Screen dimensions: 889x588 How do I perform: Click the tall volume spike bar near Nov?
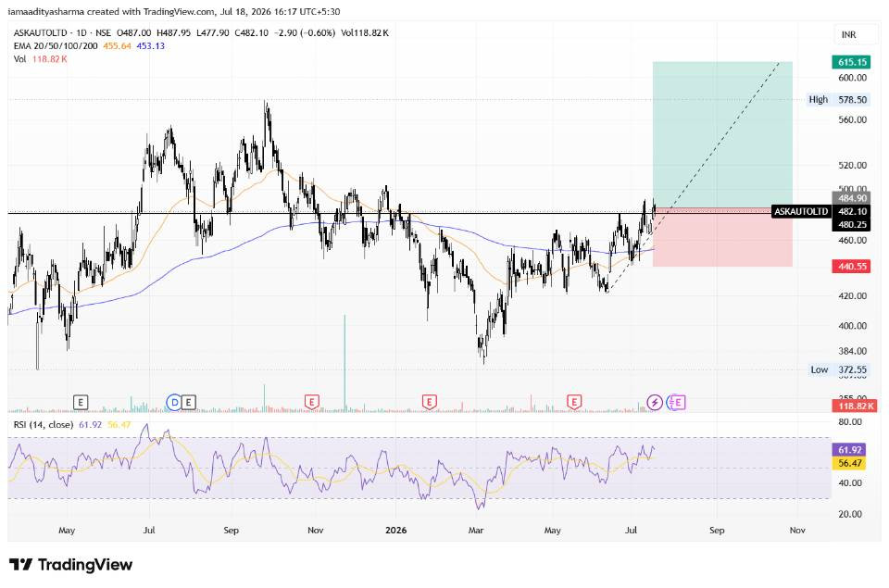344,363
